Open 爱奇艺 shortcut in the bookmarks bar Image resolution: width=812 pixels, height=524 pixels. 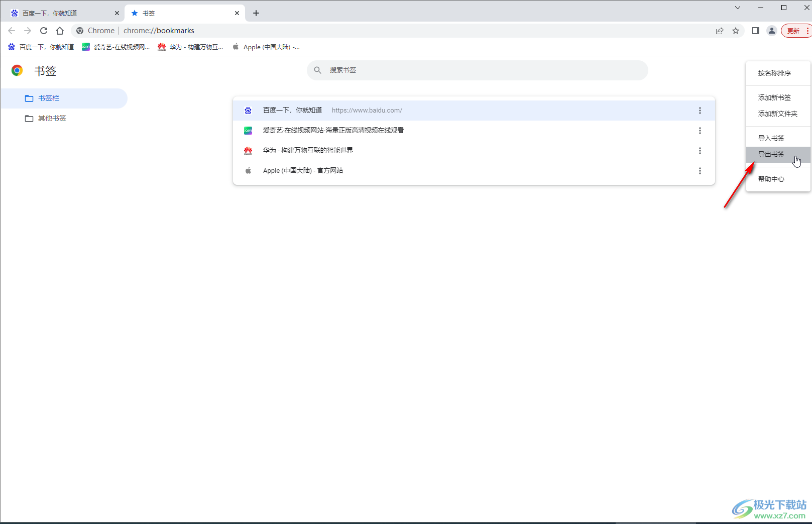(x=116, y=47)
